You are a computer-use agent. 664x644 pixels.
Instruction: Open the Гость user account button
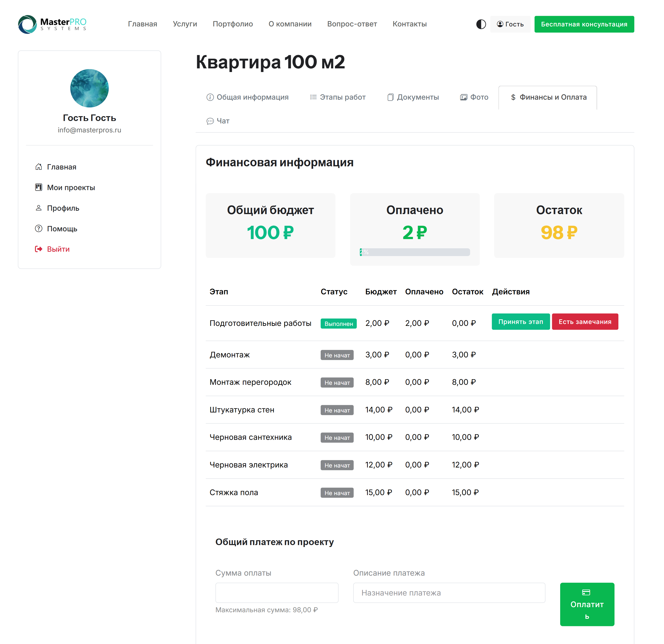point(510,24)
